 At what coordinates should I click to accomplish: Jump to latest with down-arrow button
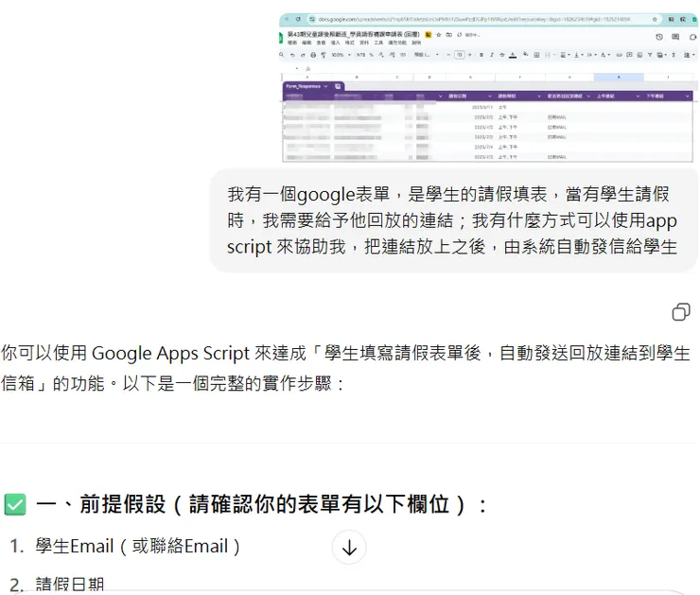[349, 548]
